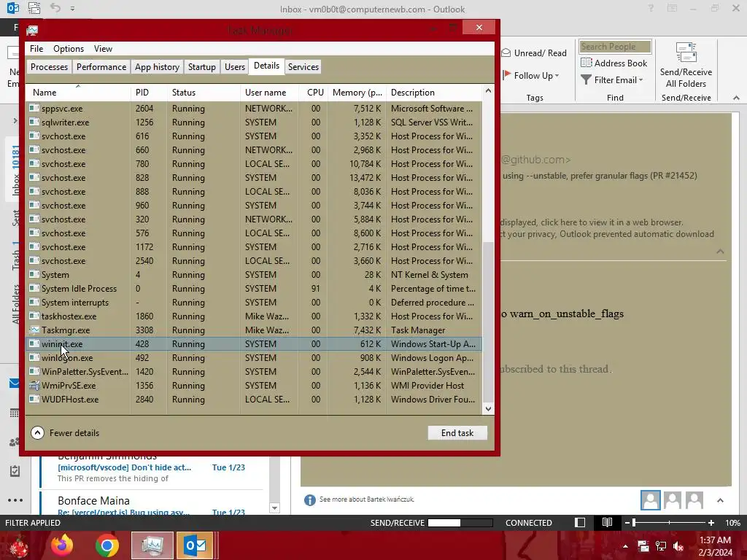Screen dimensions: 747x560
Task: Click Task Manager scrollbar down arrow
Action: pos(488,408)
